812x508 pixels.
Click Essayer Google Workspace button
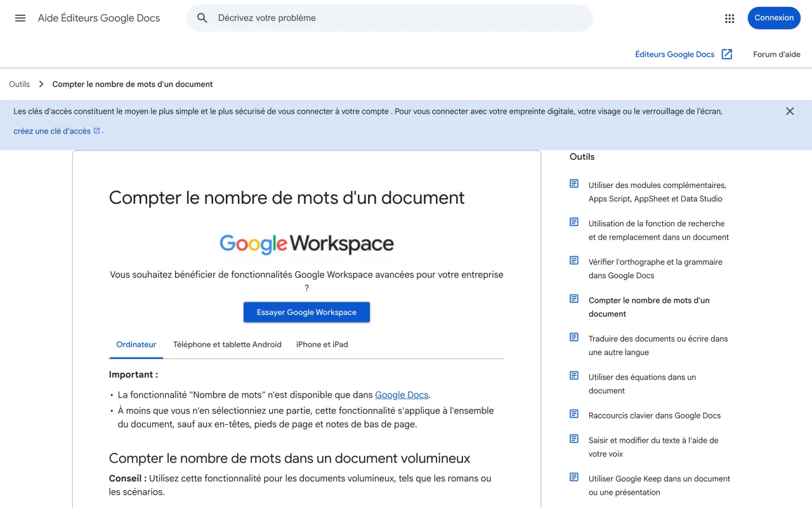[306, 312]
